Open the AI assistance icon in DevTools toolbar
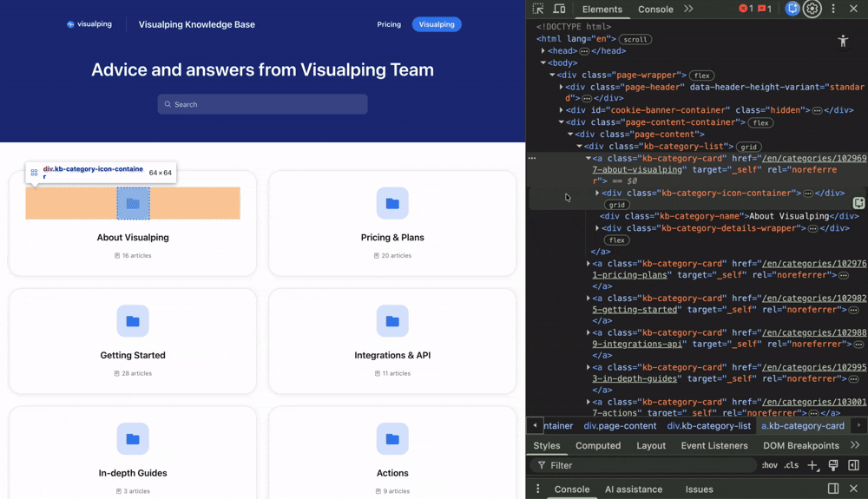The image size is (868, 499). [792, 9]
